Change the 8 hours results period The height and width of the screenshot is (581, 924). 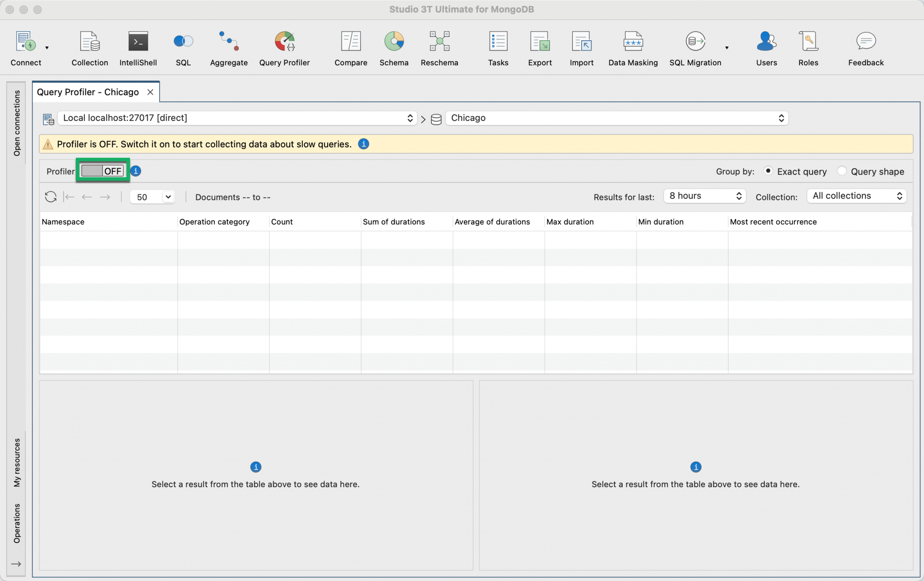704,196
